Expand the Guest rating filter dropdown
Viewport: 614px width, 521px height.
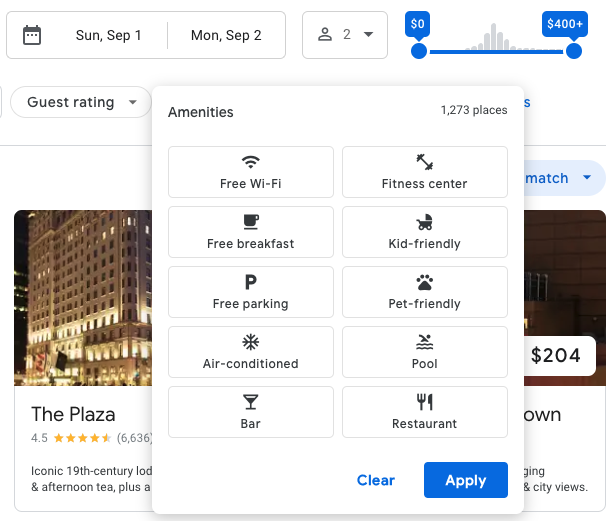[82, 102]
